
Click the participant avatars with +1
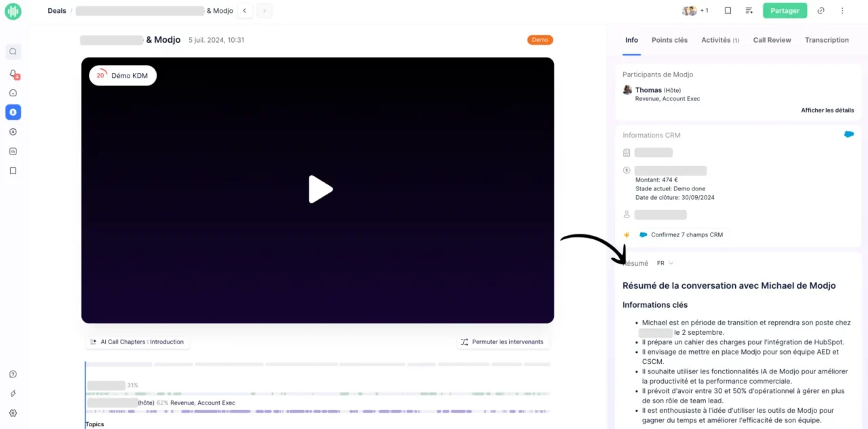point(695,11)
